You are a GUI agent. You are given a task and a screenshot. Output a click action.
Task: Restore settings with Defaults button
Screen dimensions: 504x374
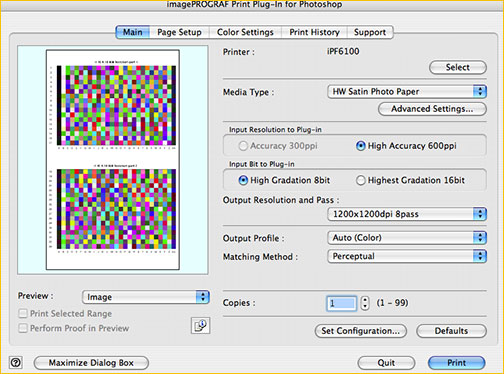click(451, 331)
